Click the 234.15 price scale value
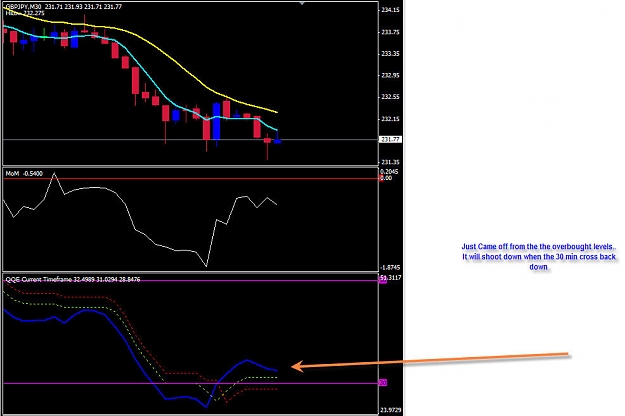The width and height of the screenshot is (625, 416). pyautogui.click(x=391, y=10)
